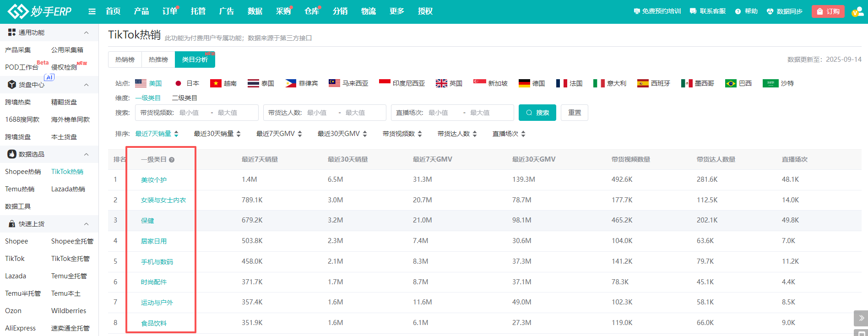This screenshot has width=868, height=336.
Task: Sort by 最近30天销量
Action: click(x=217, y=134)
